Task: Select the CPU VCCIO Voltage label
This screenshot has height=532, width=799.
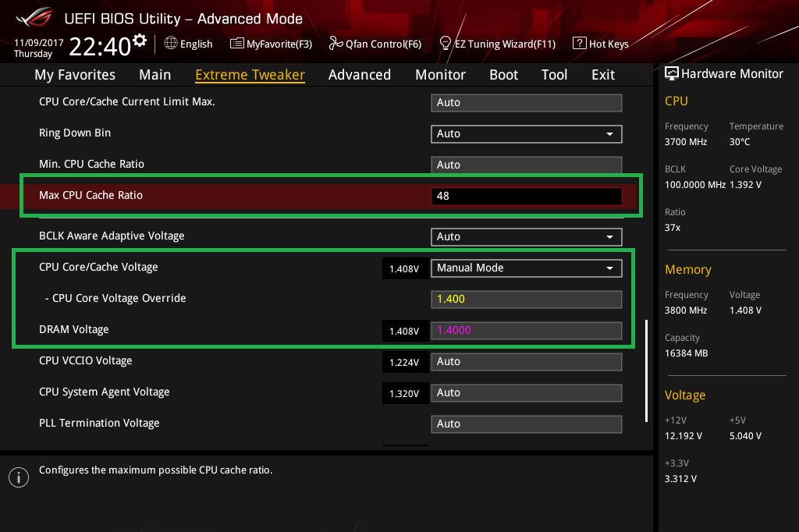Action: pos(86,361)
